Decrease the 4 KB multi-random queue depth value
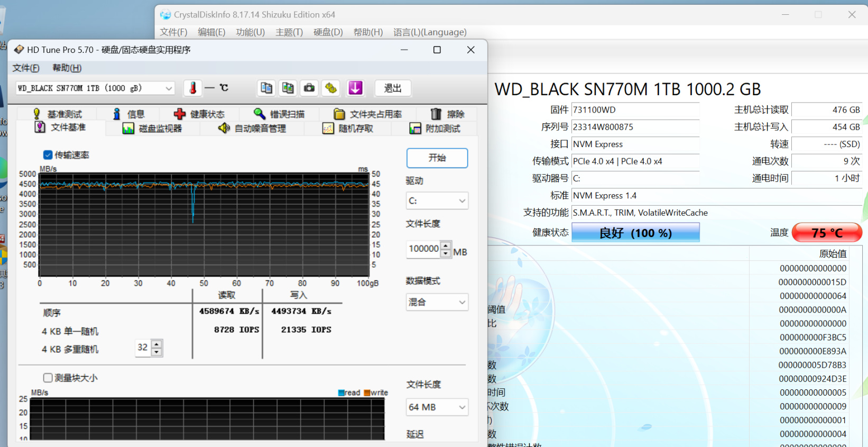Screen dimensions: 868x447 pos(156,352)
